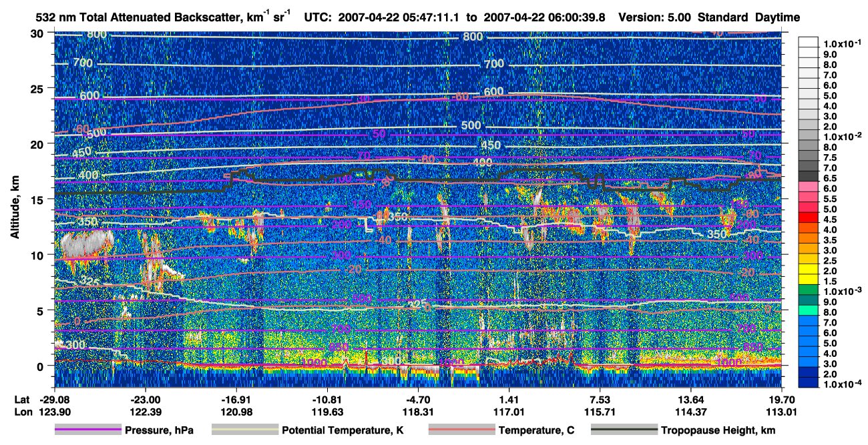Click the longitude value 114.37
The image size is (868, 445).
pos(691,412)
